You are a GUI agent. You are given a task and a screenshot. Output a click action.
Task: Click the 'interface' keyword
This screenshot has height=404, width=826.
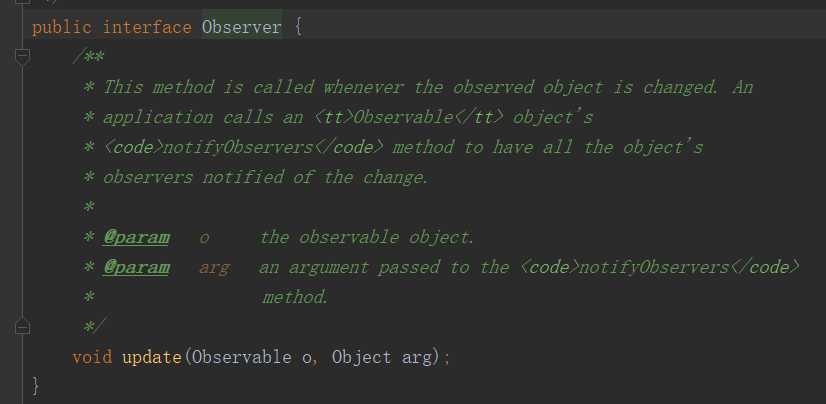[x=146, y=27]
